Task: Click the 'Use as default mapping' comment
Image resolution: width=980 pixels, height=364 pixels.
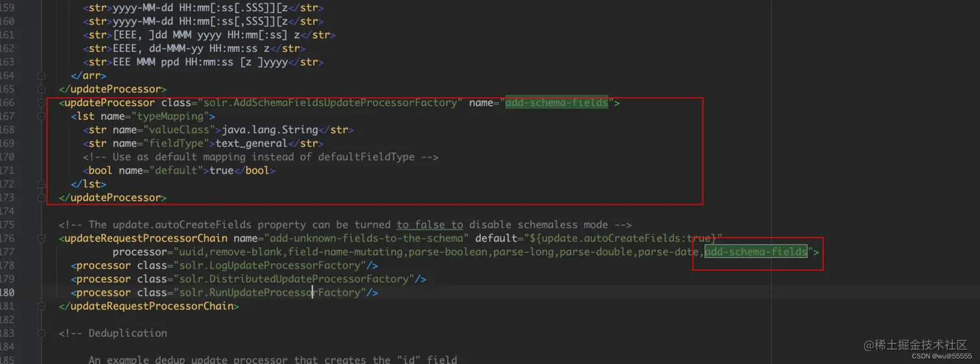Action: click(261, 157)
